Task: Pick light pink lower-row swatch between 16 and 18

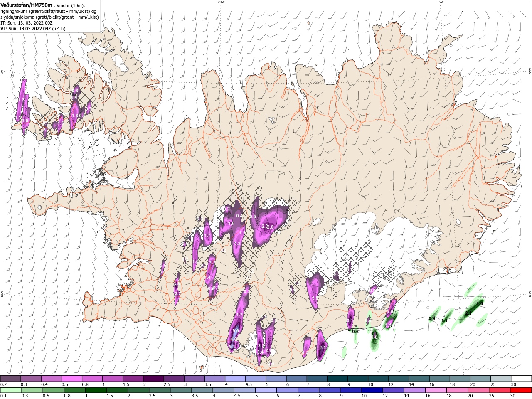Action: (436, 390)
